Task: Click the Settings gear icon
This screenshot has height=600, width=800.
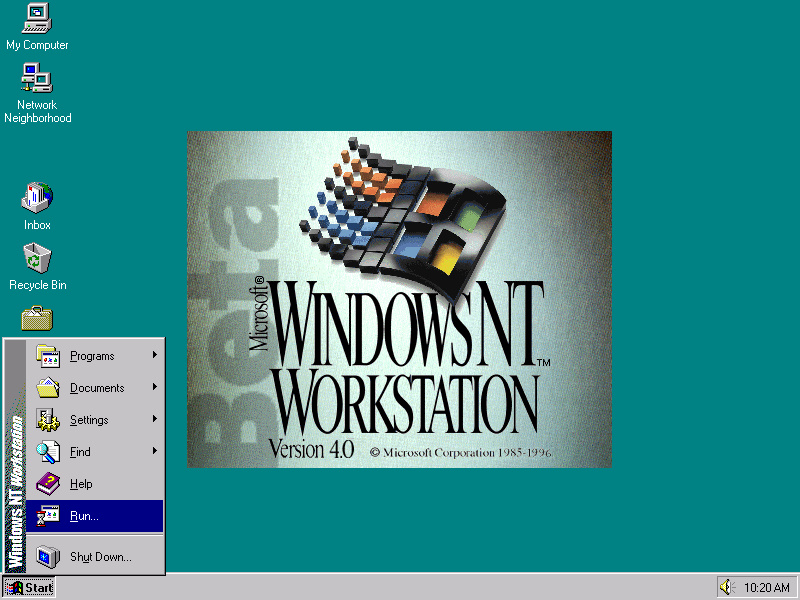Action: click(47, 419)
